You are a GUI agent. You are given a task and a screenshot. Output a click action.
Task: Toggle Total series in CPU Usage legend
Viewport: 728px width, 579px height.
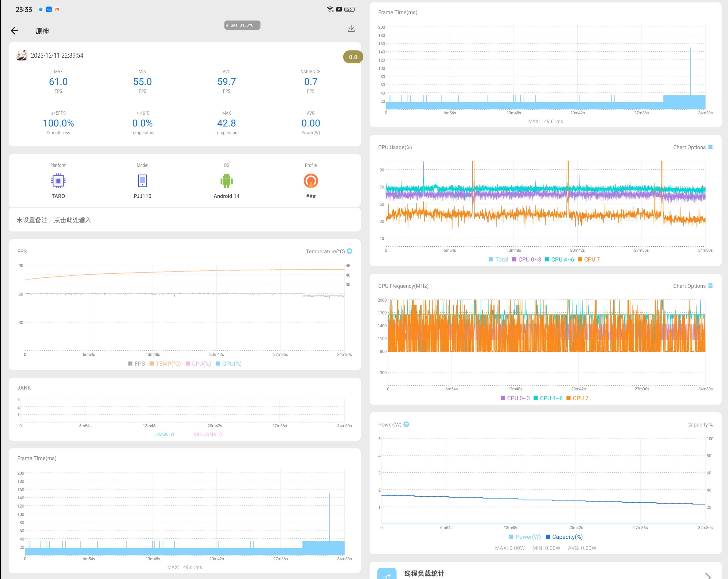click(499, 260)
